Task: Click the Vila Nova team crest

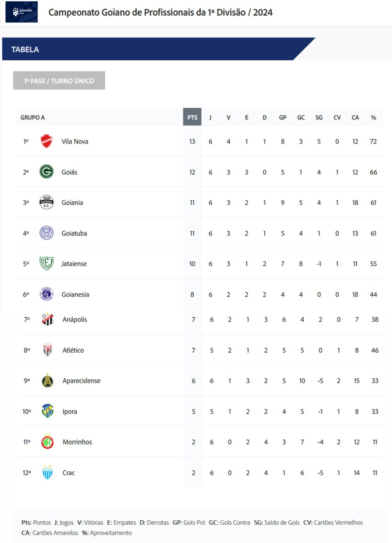Action: coord(46,141)
